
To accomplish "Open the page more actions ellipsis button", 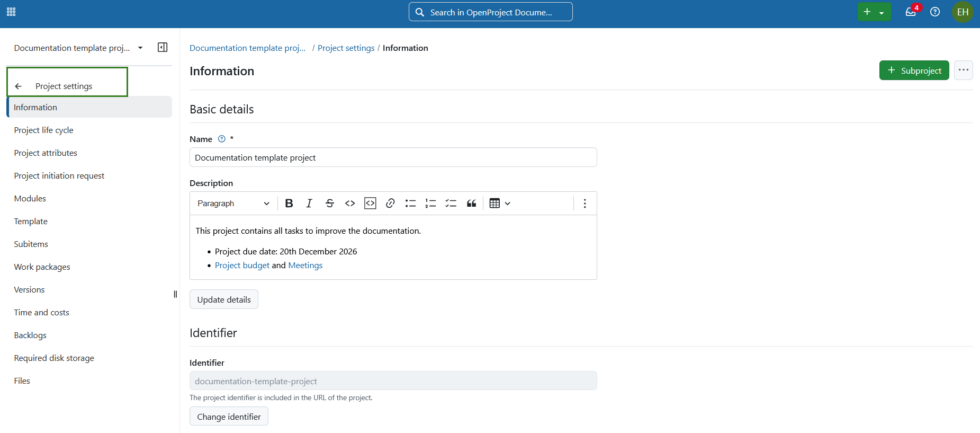I will pos(963,70).
